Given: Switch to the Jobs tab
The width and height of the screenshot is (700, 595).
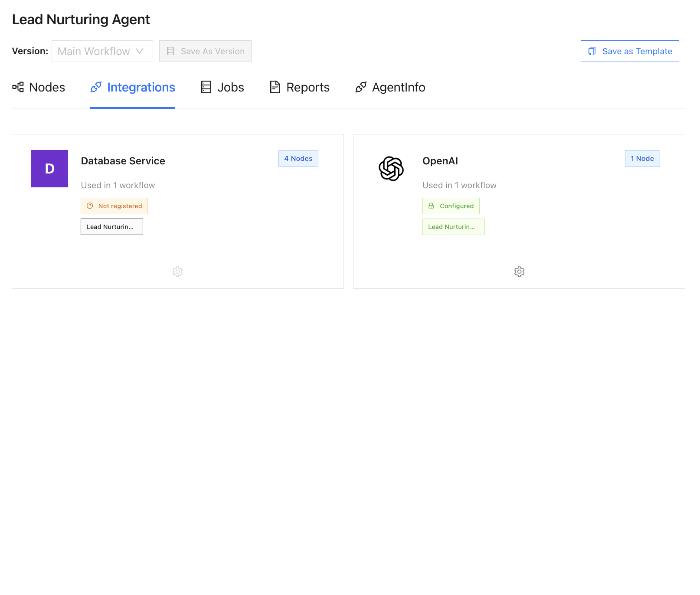Looking at the screenshot, I should (230, 87).
